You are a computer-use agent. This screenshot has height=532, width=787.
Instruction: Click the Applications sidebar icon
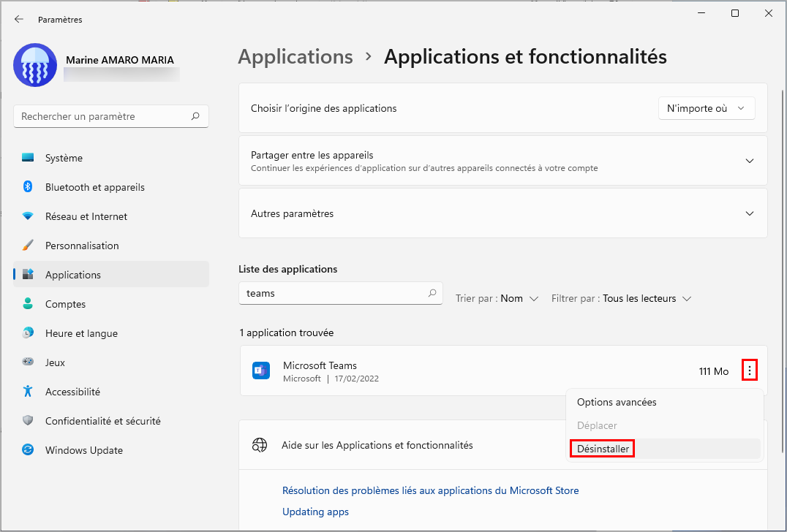(28, 274)
